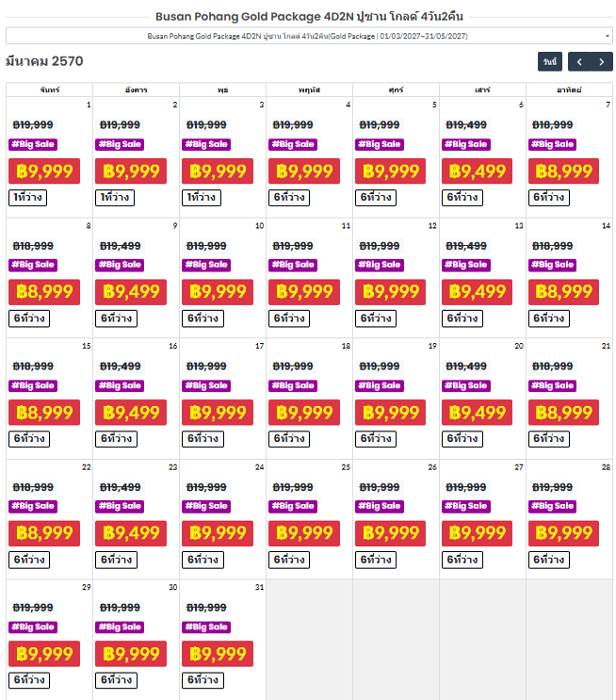
Task: Open the Gold Package period dropdown
Action: point(309,36)
